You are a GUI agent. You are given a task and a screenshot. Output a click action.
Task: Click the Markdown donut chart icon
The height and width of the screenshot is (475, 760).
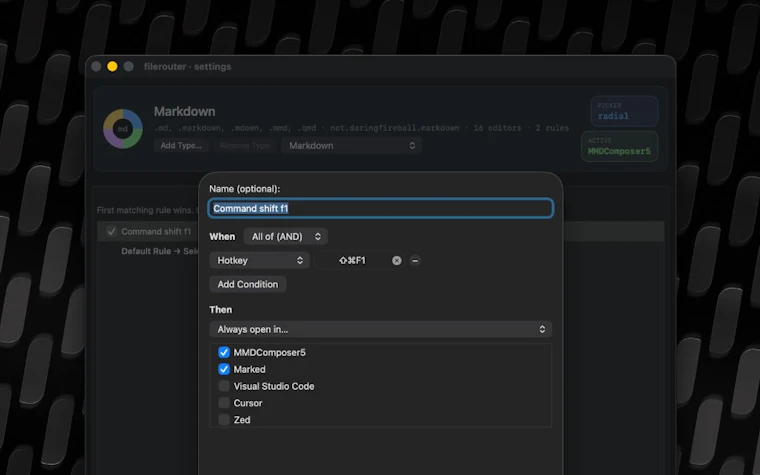pos(123,129)
